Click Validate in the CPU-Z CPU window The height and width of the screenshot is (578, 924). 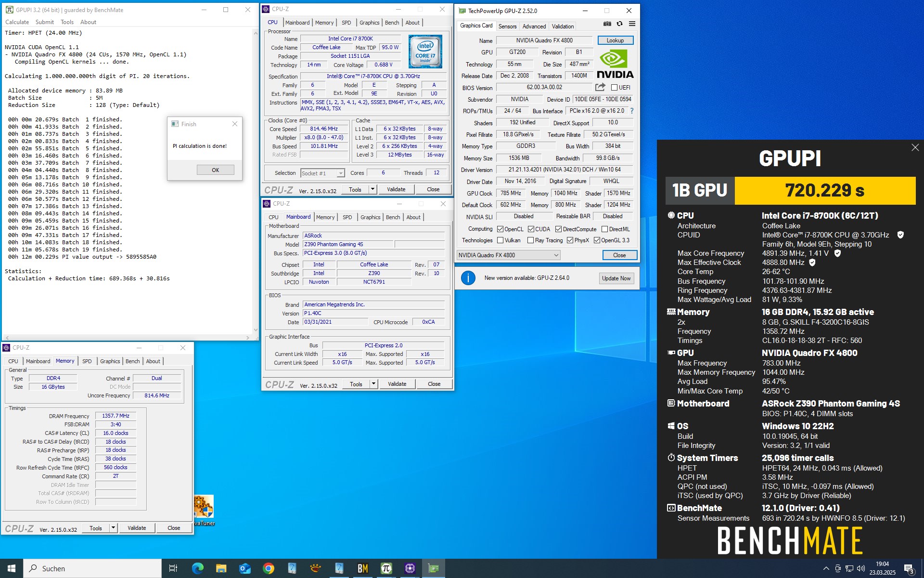396,189
